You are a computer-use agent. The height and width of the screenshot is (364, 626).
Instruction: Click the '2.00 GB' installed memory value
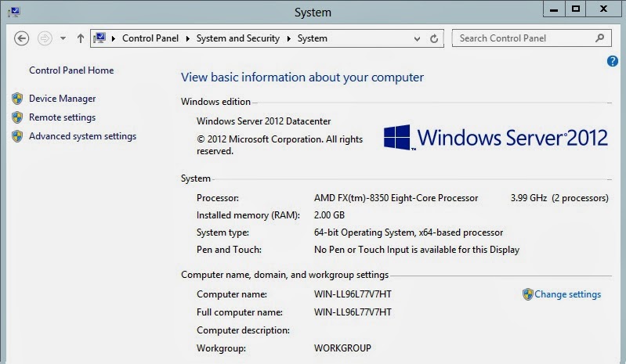[329, 215]
